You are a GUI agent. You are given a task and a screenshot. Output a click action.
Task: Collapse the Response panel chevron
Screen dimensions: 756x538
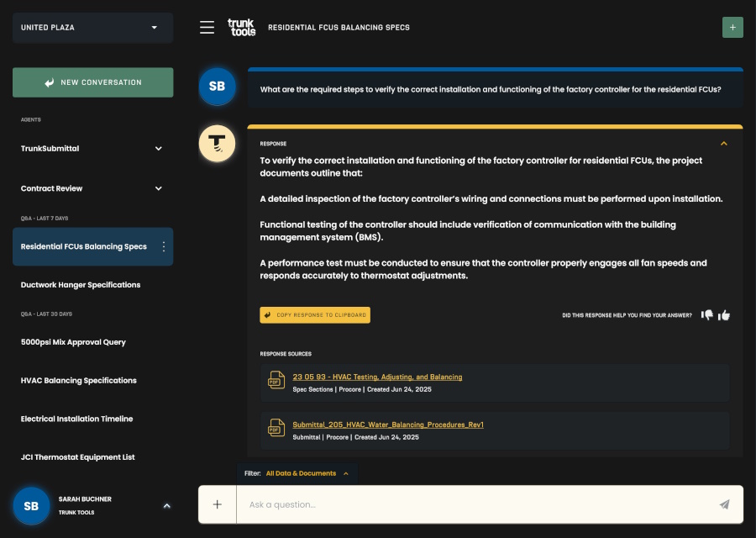pyautogui.click(x=723, y=144)
